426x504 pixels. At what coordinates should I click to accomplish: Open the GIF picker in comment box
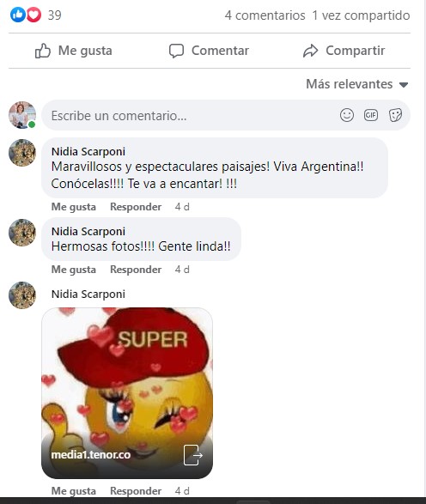(x=371, y=115)
